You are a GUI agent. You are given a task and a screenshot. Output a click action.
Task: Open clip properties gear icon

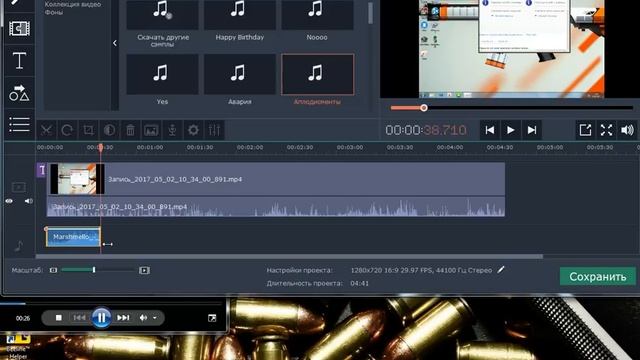coord(193,130)
